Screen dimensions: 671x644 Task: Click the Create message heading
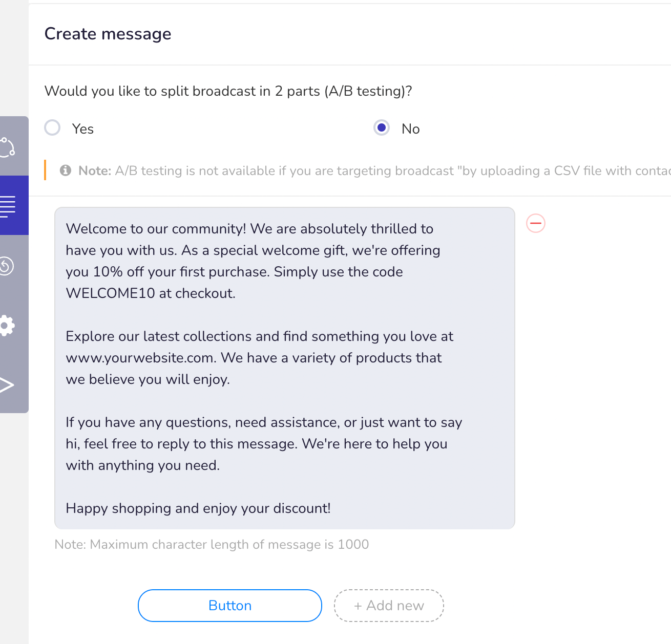[x=108, y=34]
